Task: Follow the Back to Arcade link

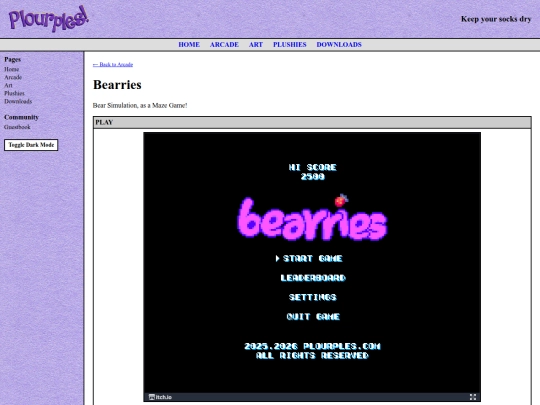Action: (x=113, y=64)
